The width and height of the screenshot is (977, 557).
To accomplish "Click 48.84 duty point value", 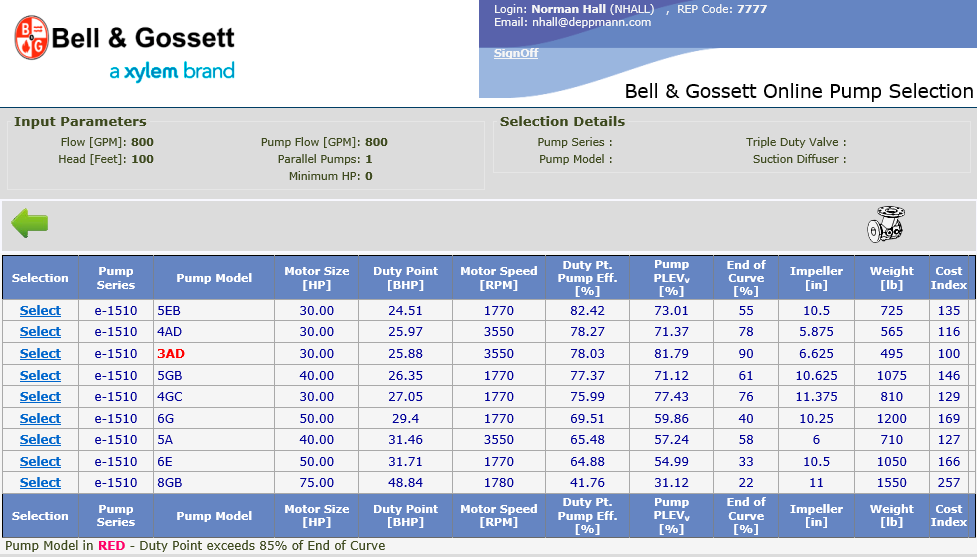I will [406, 482].
